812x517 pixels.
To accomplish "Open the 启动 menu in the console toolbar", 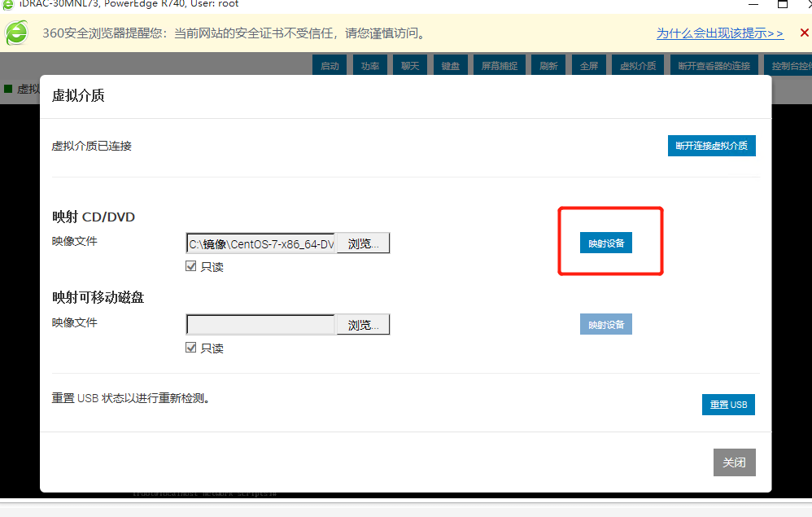I will coord(330,66).
